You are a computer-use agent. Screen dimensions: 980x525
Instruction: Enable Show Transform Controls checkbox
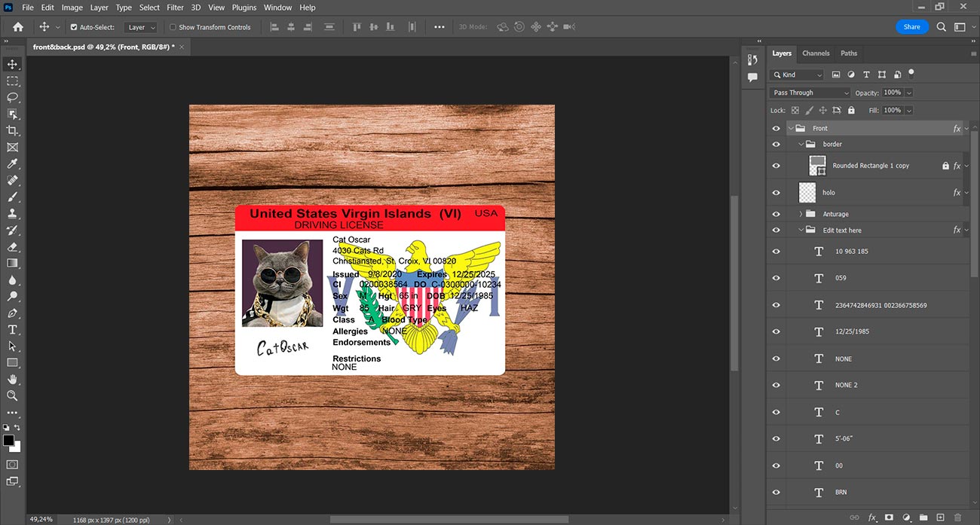173,27
